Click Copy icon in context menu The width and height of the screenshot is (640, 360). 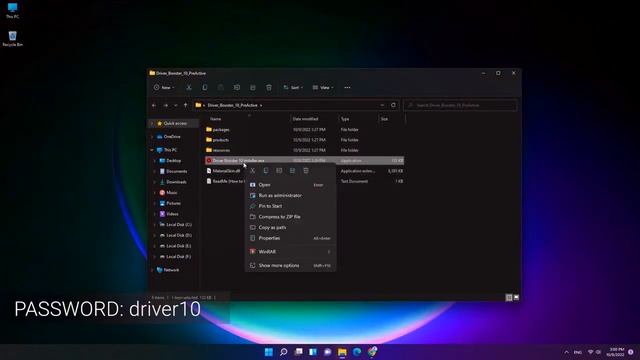[266, 171]
